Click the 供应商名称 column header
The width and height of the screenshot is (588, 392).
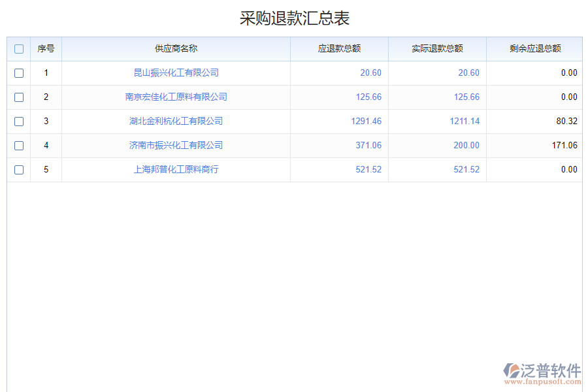(175, 48)
